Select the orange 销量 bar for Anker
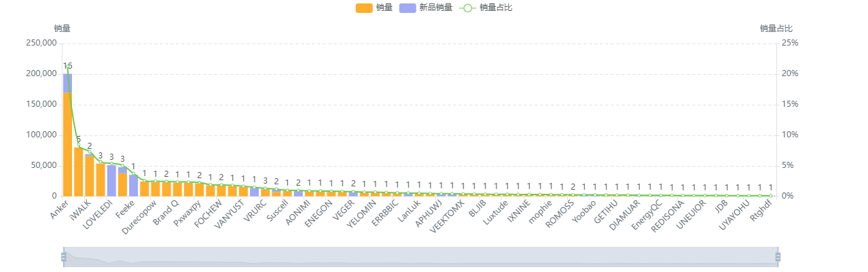 [x=67, y=144]
